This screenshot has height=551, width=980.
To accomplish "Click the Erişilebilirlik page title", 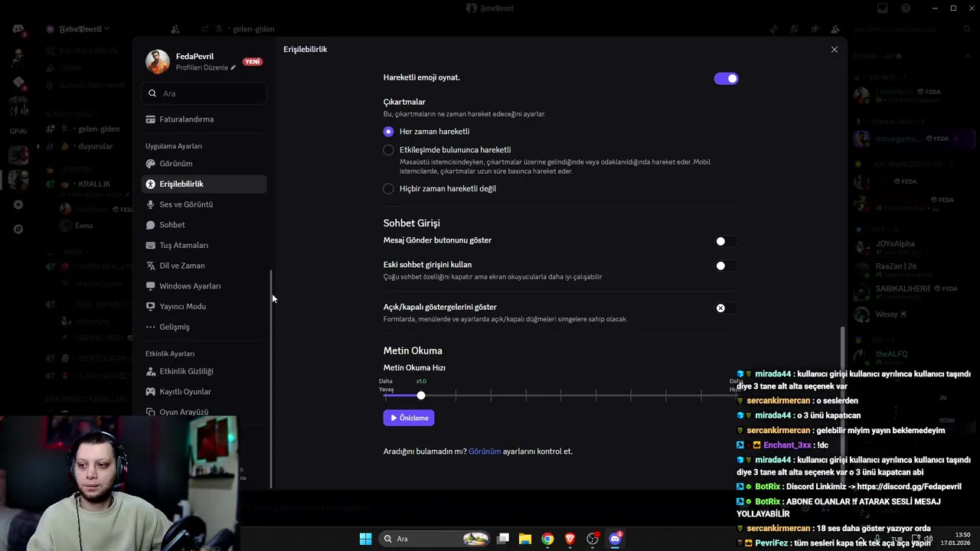I will point(305,50).
